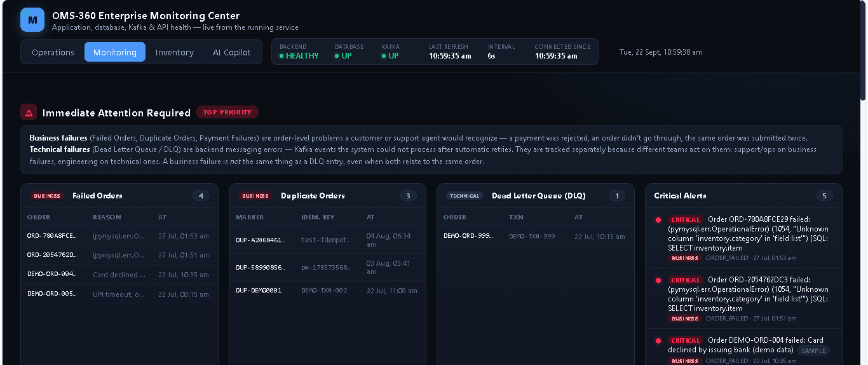
Task: Click the blue M app logo
Action: pos(32,20)
